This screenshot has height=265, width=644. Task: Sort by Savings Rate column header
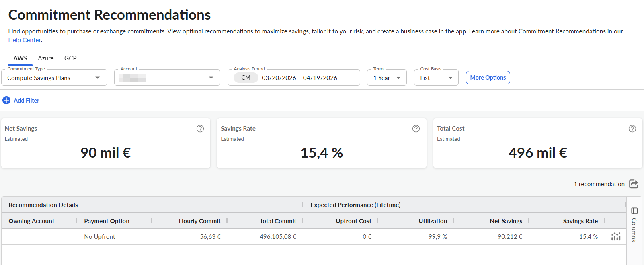[x=580, y=221]
